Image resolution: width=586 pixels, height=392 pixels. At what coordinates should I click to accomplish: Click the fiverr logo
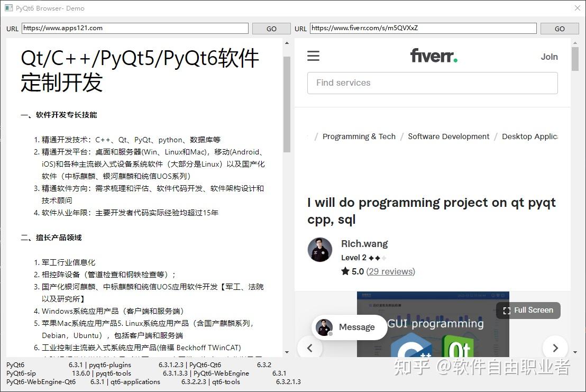(x=434, y=56)
